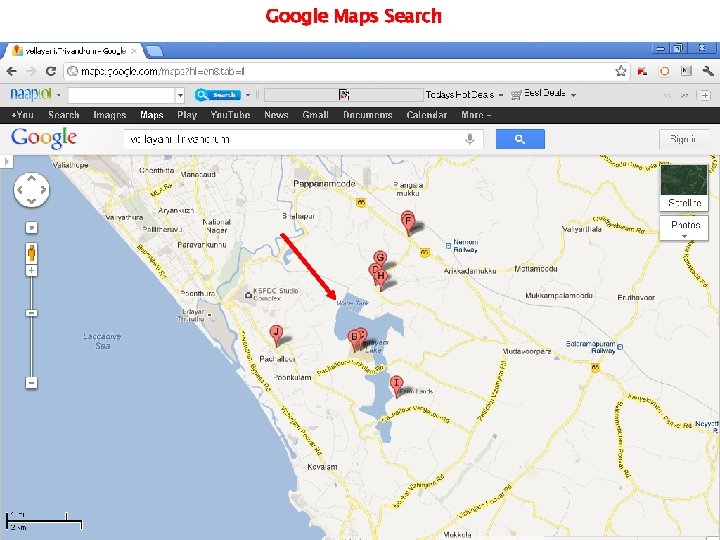Select the Vellayani Trivandrum browser tab
This screenshot has height=540, width=720.
tap(73, 51)
